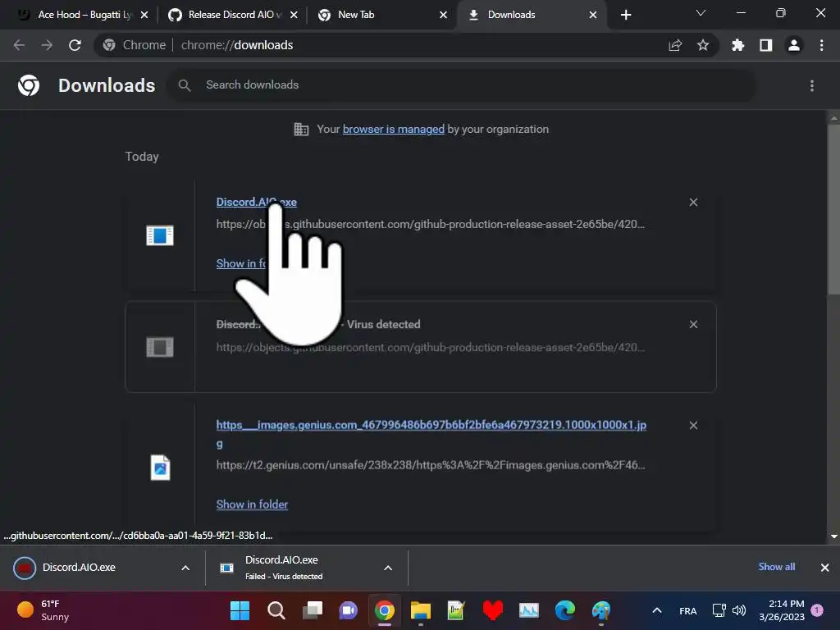
Task: Switch to the Release Discord AIO tab
Action: coord(230,15)
